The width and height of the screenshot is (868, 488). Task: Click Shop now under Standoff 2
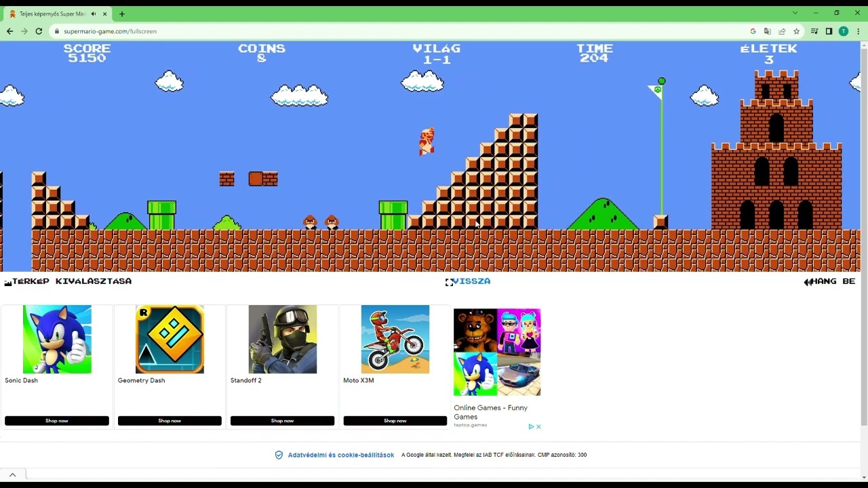click(282, 421)
